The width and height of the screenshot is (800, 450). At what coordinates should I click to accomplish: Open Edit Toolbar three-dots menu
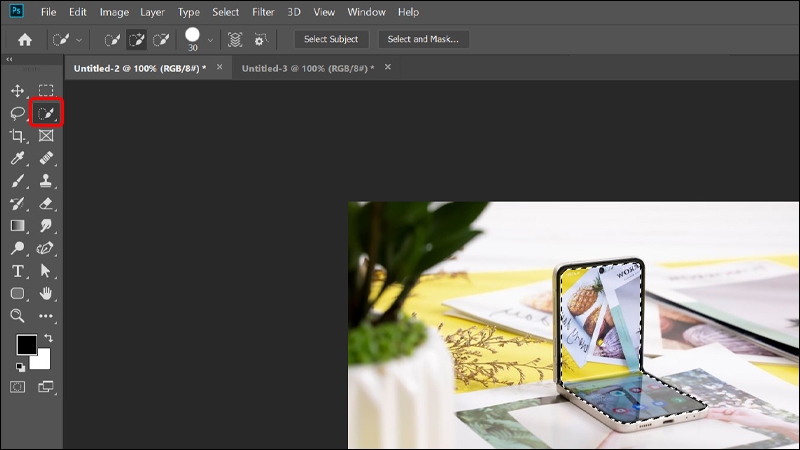pyautogui.click(x=46, y=316)
